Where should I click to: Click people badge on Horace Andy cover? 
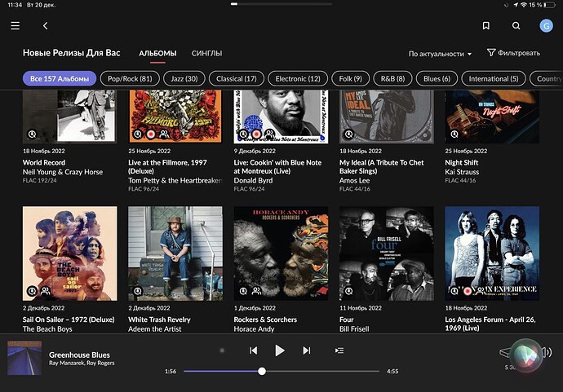(x=256, y=290)
